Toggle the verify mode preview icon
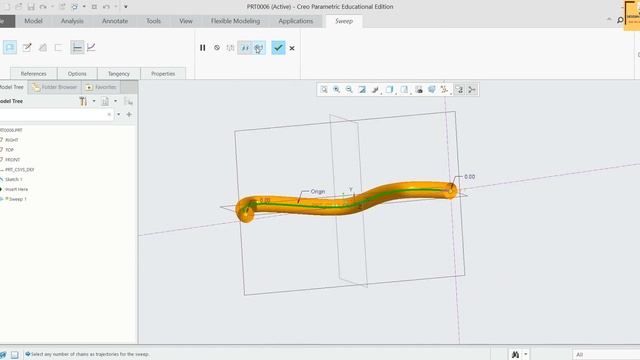 tap(259, 48)
